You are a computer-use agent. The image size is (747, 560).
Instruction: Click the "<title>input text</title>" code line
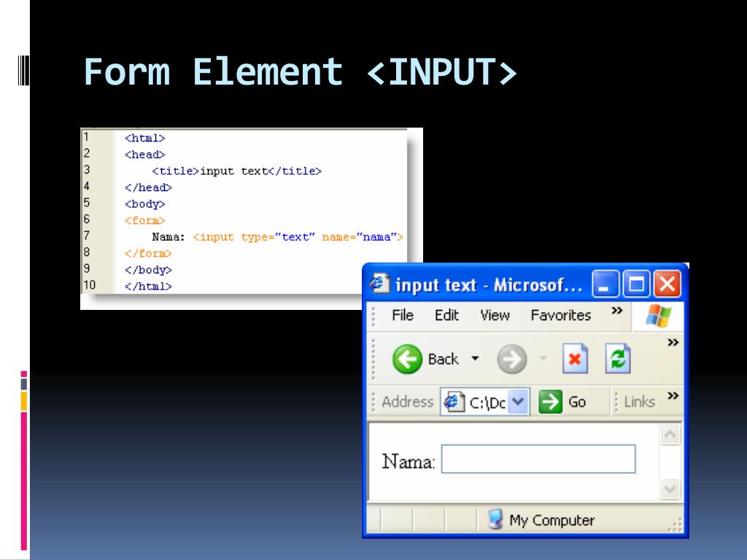(237, 171)
